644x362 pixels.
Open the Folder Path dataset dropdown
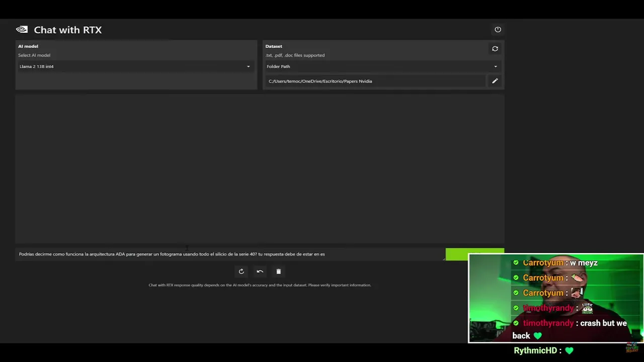(x=382, y=66)
